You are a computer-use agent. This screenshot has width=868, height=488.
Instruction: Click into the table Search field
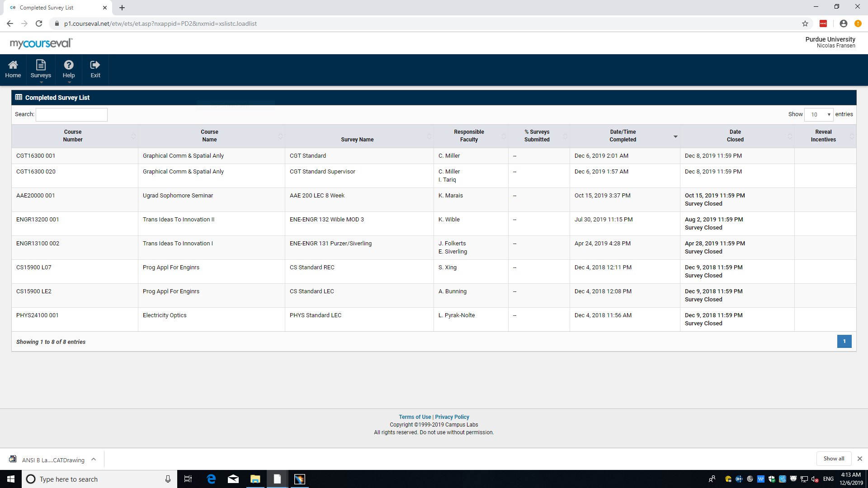[71, 115]
